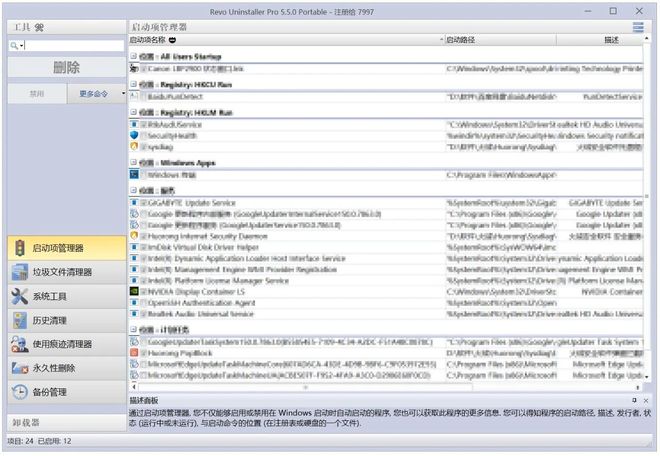Click the Evidence Remover icon in sidebar
The image size is (660, 456).
pos(19,344)
